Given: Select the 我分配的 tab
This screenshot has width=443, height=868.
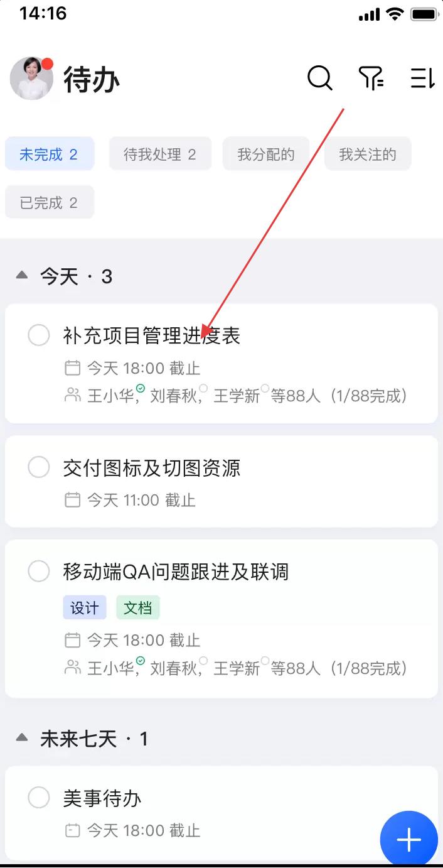Looking at the screenshot, I should coord(266,155).
